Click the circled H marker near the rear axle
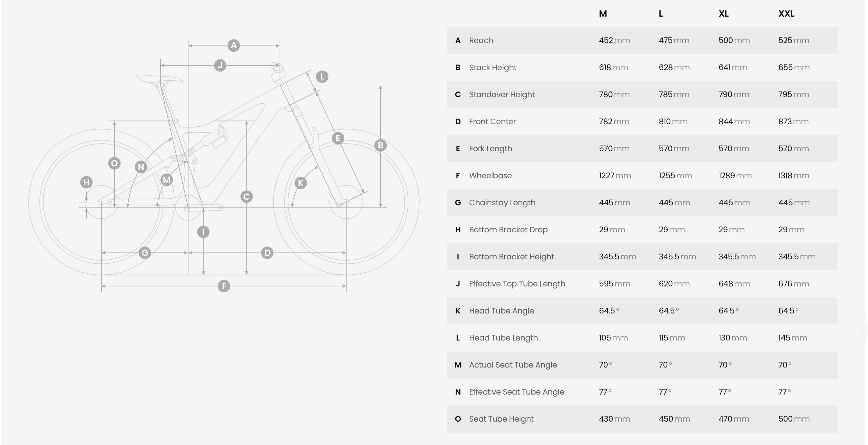The height and width of the screenshot is (445, 868). click(x=86, y=183)
